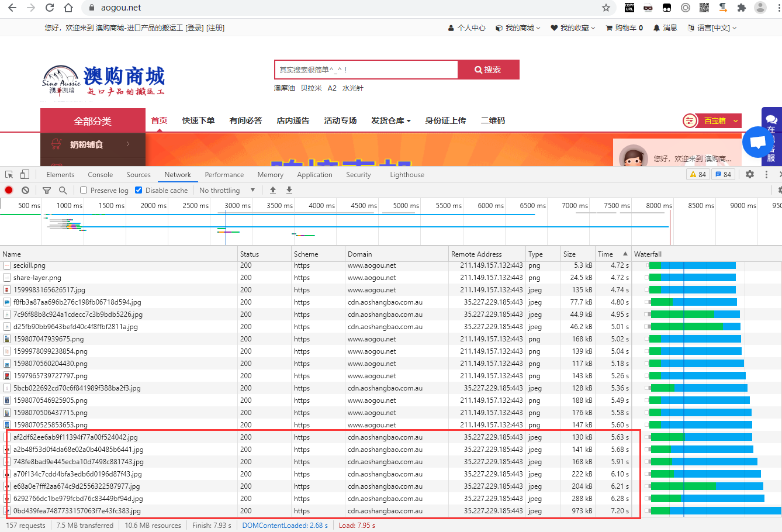Toggle the device toolbar icon

click(25, 174)
